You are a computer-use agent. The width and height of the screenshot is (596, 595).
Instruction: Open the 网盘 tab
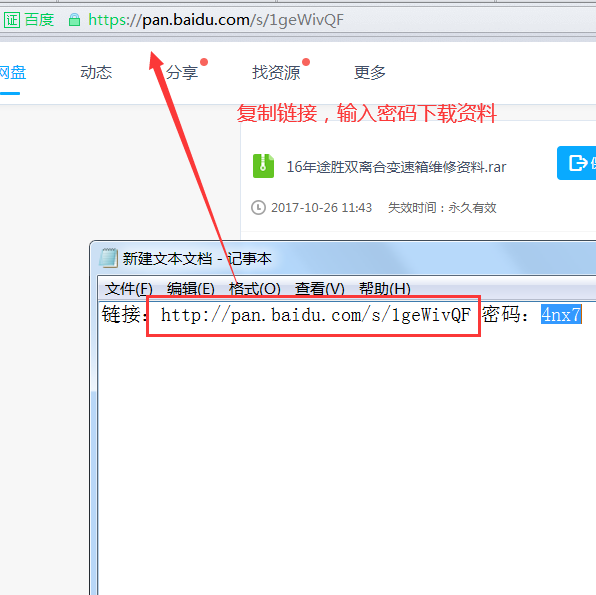(13, 72)
